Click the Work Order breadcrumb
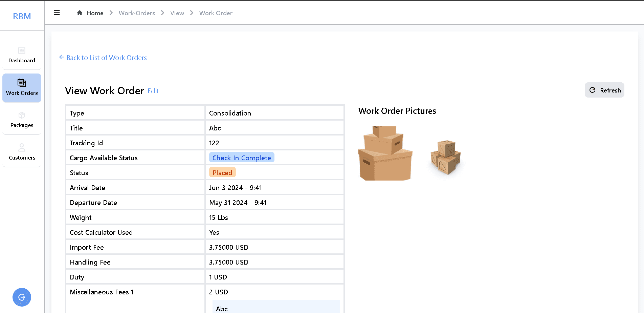 (x=216, y=13)
